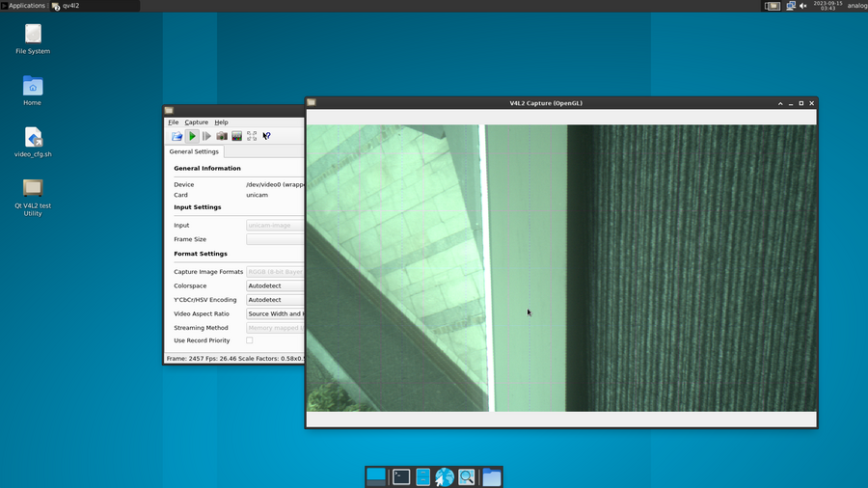
Task: Open the Colorspace dropdown
Action: pyautogui.click(x=276, y=286)
